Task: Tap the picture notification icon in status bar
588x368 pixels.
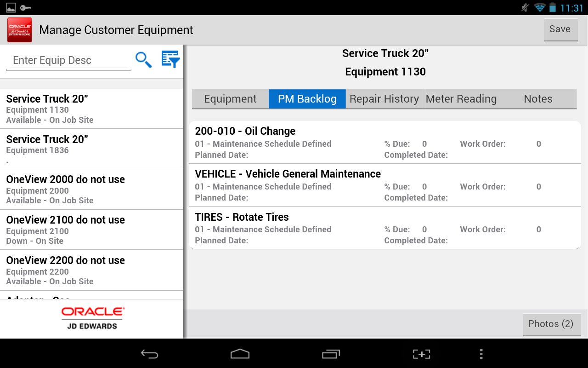Action: click(x=11, y=7)
